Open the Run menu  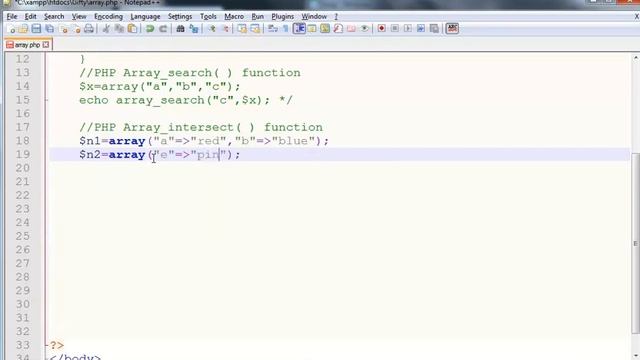tap(258, 17)
